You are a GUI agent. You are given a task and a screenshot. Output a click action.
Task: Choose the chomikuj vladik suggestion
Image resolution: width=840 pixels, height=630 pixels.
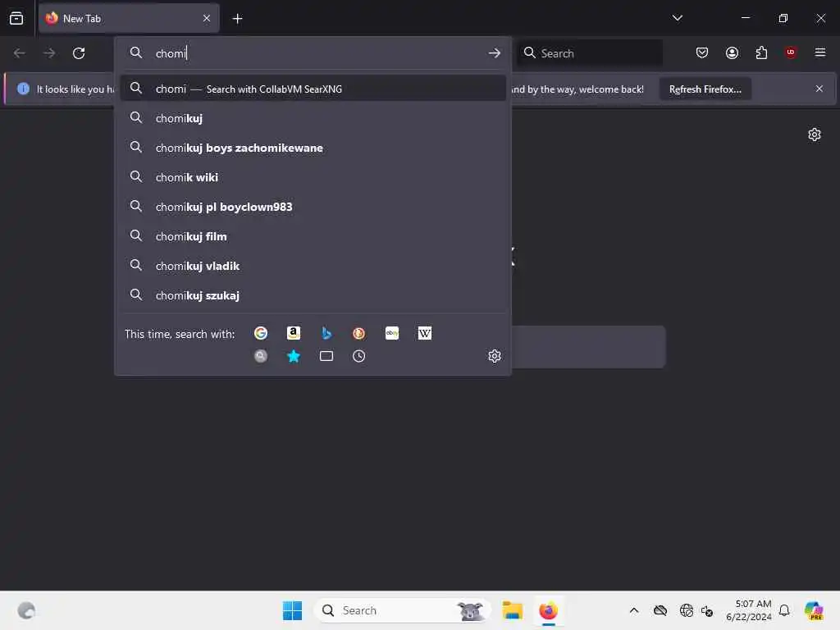313,265
